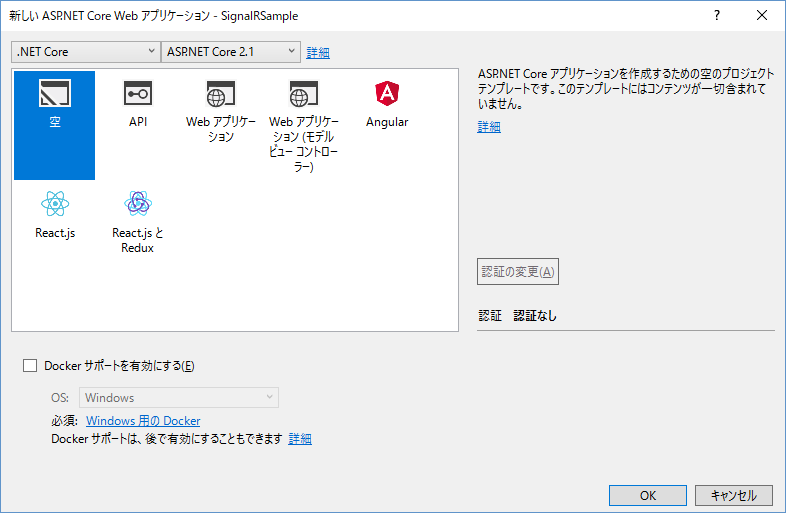Click the template description text starting ASP.NET Core
The height and width of the screenshot is (513, 786).
click(x=626, y=89)
